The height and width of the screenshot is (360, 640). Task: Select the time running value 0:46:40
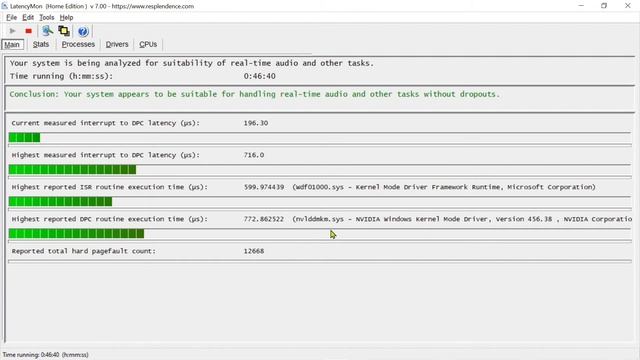(260, 76)
